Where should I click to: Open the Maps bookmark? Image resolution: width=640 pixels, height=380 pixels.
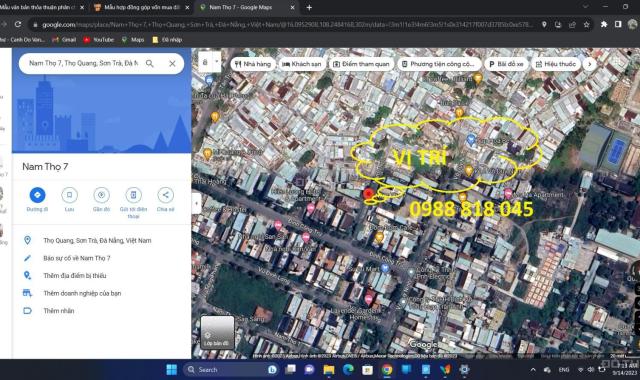133,40
